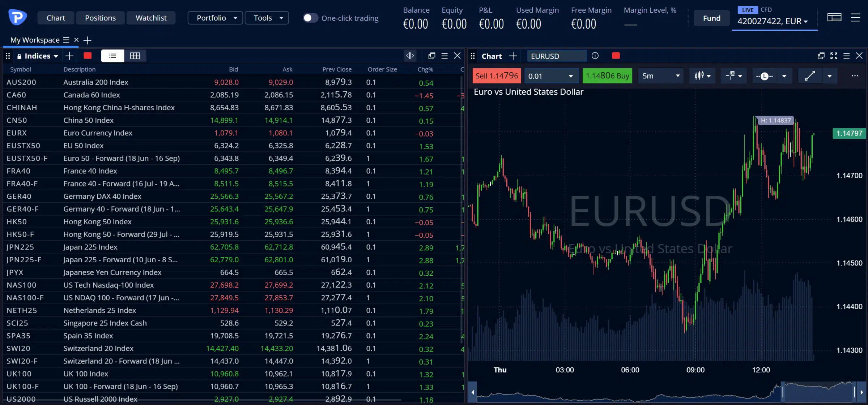The image size is (868, 405).
Task: Click the Fund button
Action: (711, 18)
